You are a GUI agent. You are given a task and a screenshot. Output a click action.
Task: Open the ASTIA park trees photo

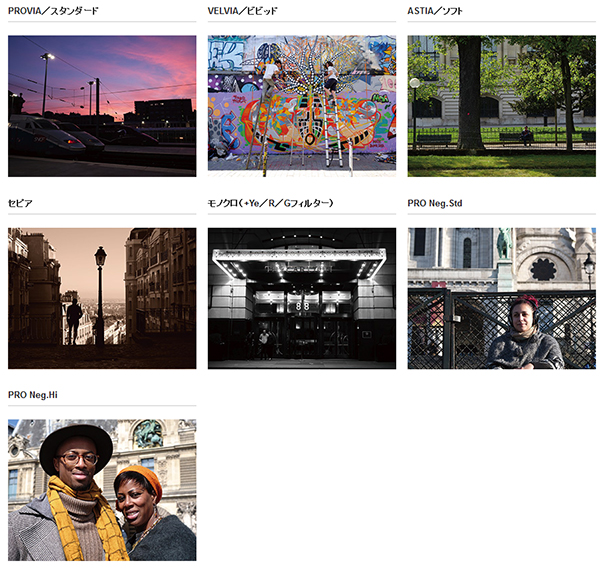pos(502,106)
